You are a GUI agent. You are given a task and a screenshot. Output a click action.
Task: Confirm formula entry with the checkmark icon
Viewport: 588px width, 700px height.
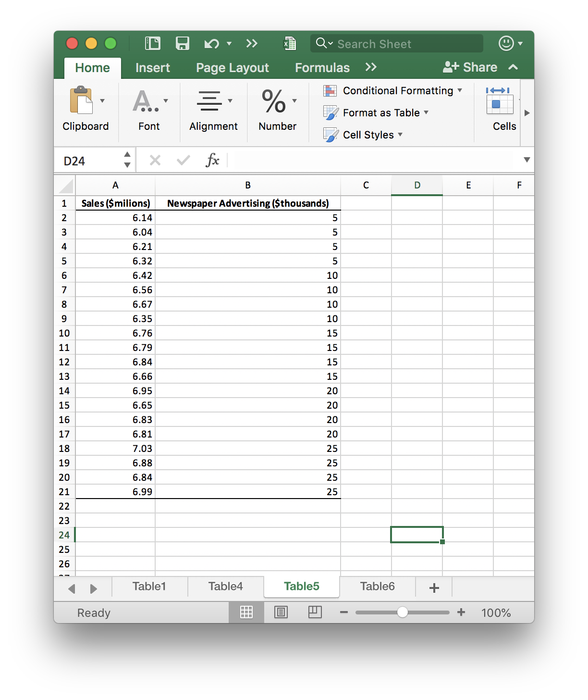[x=183, y=160]
